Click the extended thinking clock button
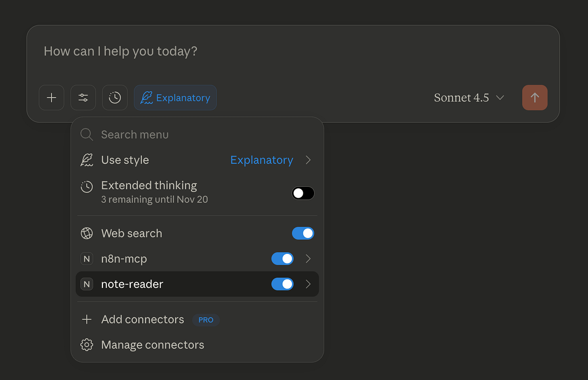Viewport: 588px width, 380px height. coord(115,97)
